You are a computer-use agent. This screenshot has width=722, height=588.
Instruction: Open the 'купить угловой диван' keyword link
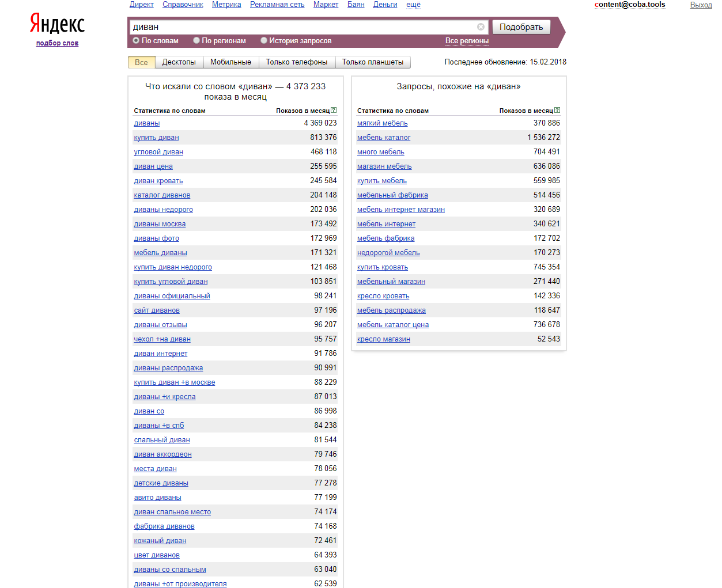(171, 282)
